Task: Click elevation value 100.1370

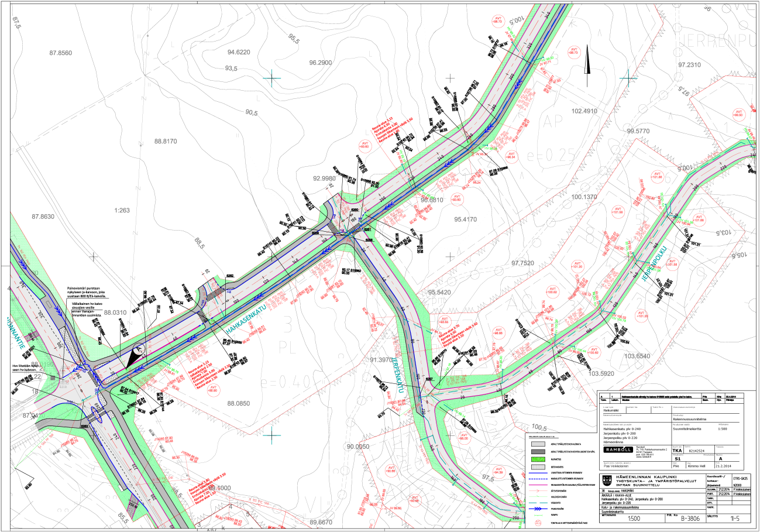Action: 584,198
